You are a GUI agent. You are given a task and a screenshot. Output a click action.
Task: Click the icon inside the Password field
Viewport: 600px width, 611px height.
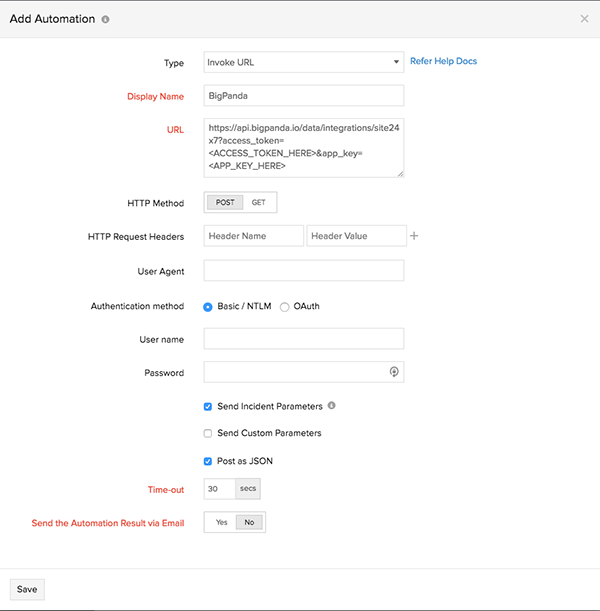pyautogui.click(x=394, y=372)
